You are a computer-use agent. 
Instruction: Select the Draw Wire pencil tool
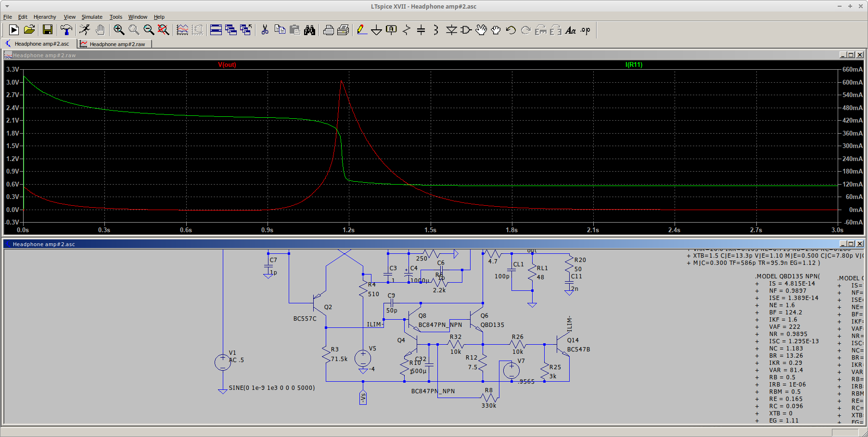(x=362, y=30)
